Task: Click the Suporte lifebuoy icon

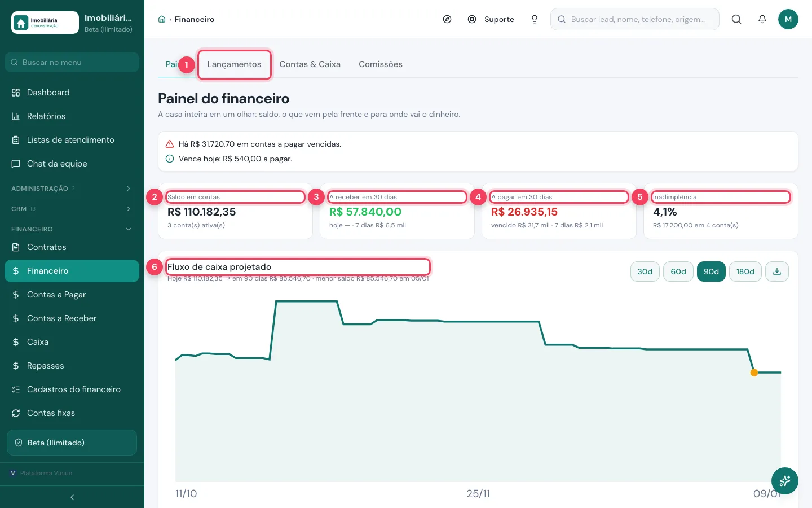Action: tap(472, 19)
